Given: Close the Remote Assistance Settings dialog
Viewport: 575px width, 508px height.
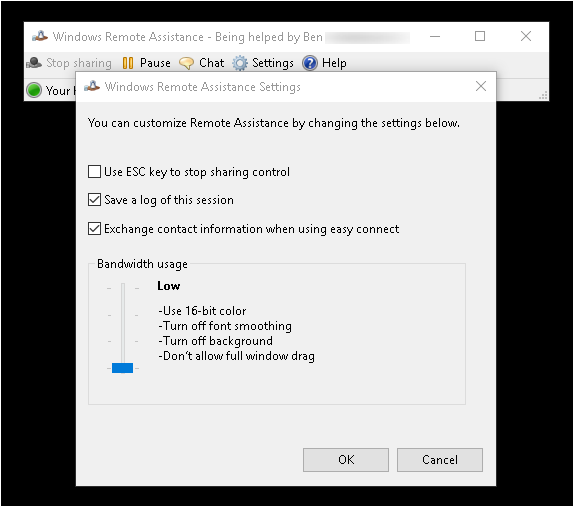Looking at the screenshot, I should click(x=481, y=87).
